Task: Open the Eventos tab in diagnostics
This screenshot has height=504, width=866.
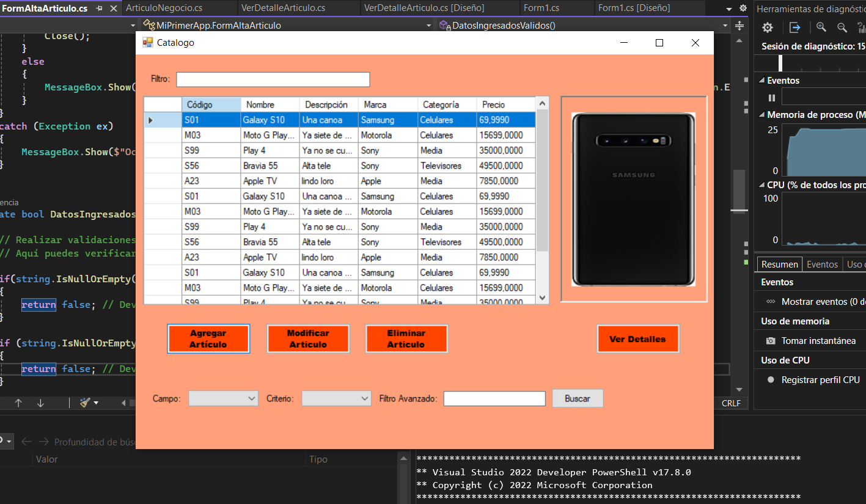Action: [822, 265]
